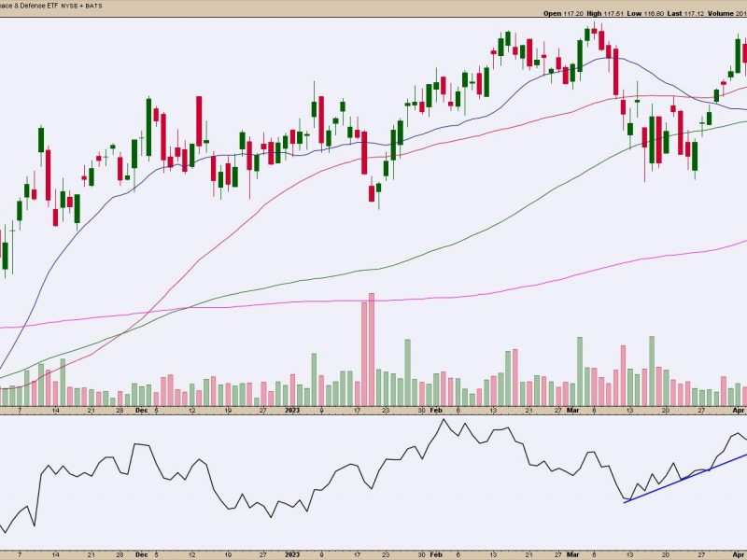Image resolution: width=747 pixels, height=560 pixels.
Task: Select the 'Last 117.12' value in header
Action: coord(685,13)
